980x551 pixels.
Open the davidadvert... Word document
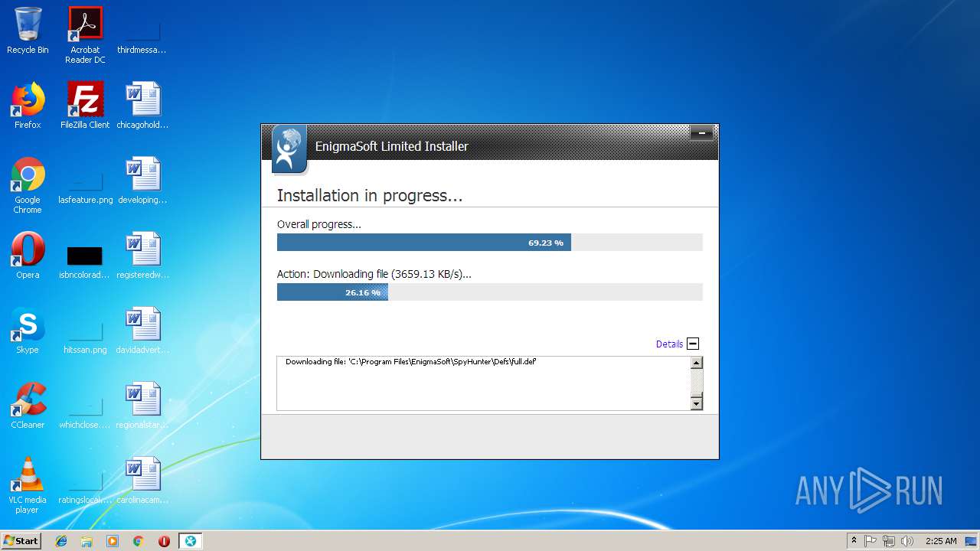142,331
